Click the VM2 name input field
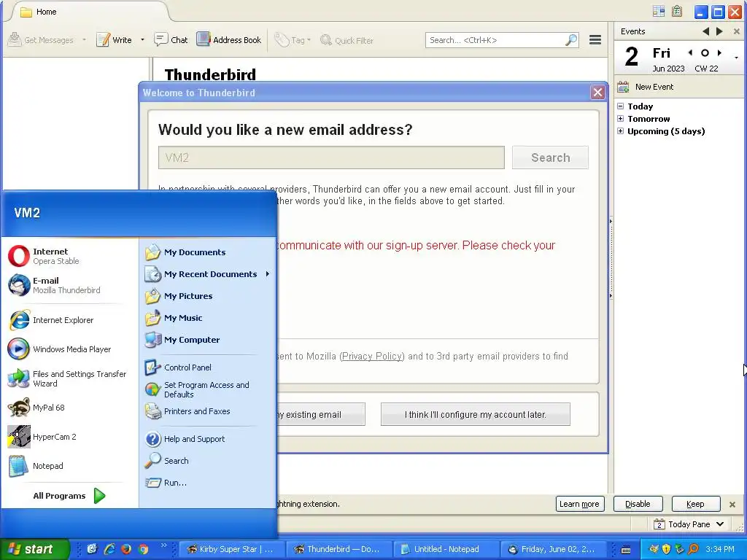 click(x=331, y=157)
